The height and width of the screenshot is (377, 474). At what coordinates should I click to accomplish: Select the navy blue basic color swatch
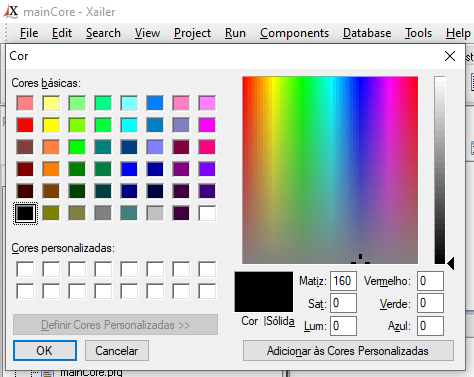coord(129,191)
